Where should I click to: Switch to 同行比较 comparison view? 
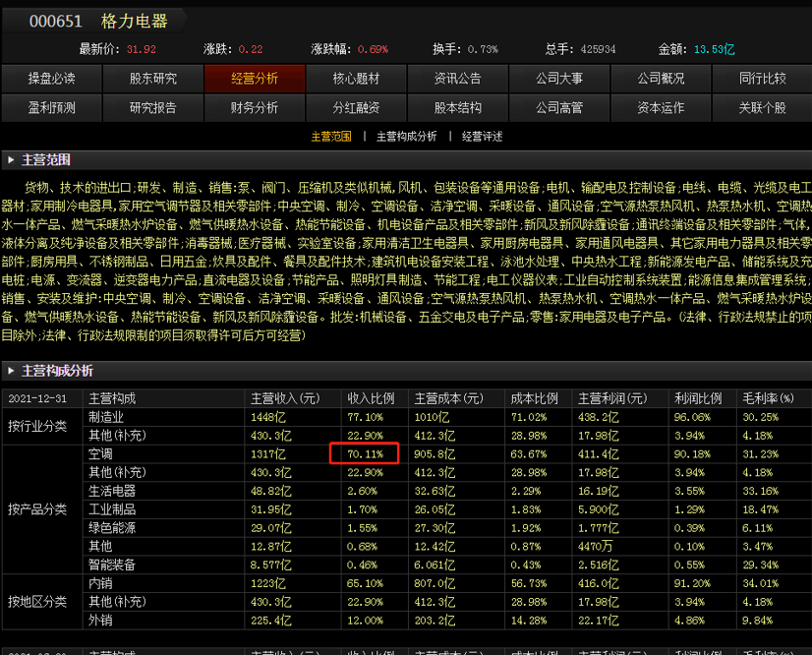click(761, 79)
